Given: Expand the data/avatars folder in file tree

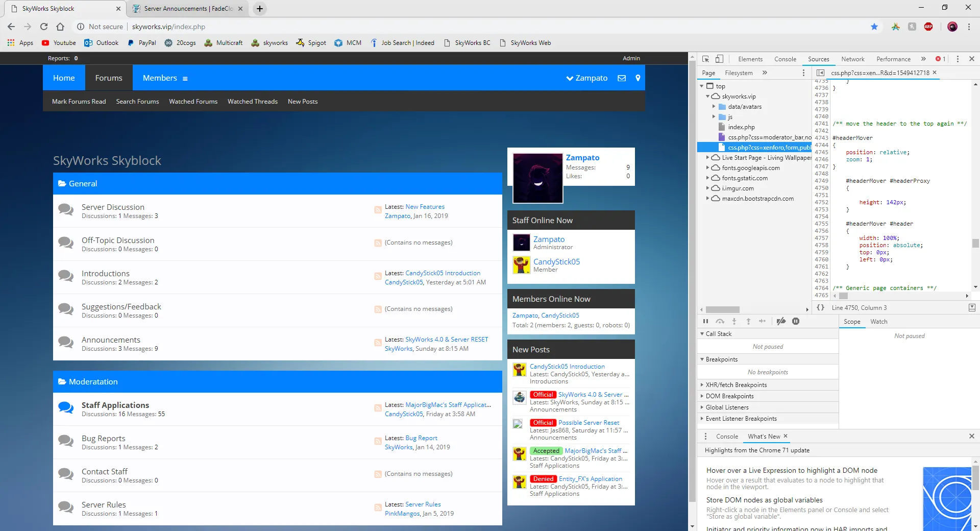Looking at the screenshot, I should (714, 107).
